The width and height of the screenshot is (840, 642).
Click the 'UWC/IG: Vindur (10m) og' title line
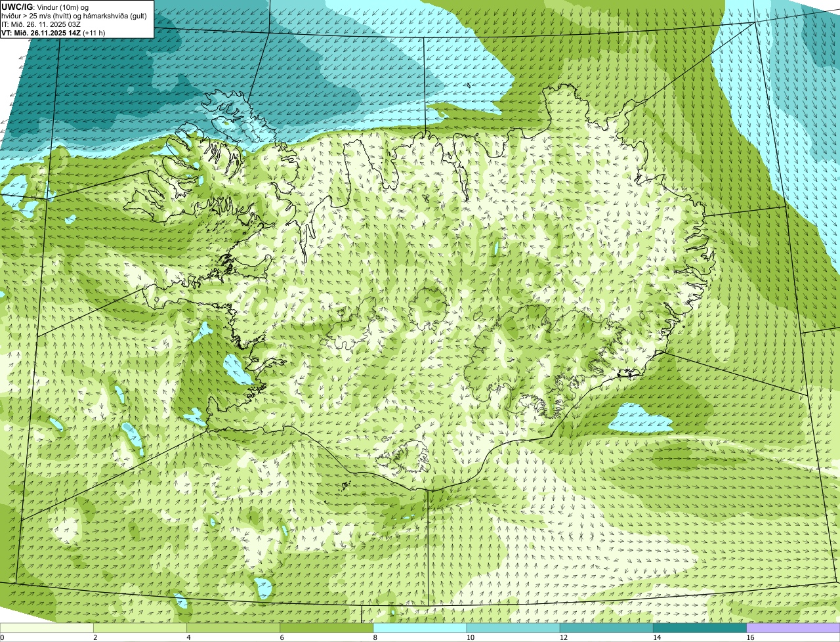click(45, 7)
